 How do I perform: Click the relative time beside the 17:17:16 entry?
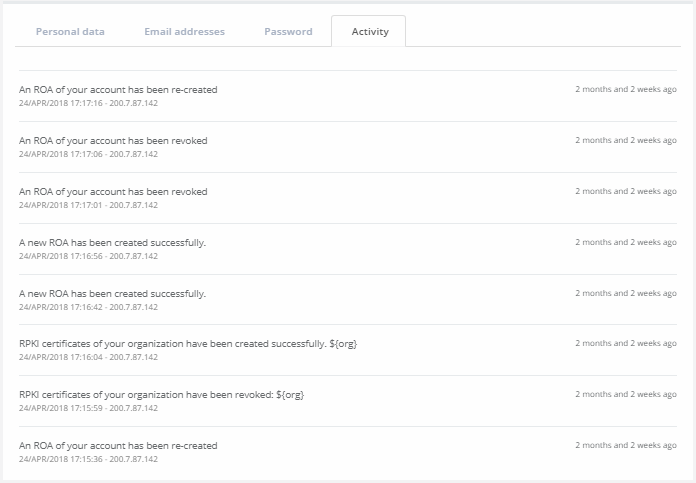tap(625, 89)
